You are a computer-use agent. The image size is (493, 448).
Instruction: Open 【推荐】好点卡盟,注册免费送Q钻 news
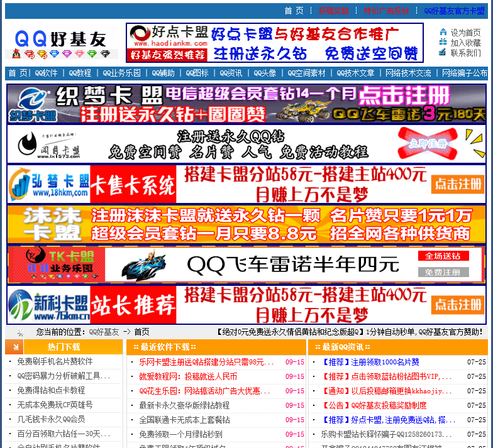tap(388, 420)
